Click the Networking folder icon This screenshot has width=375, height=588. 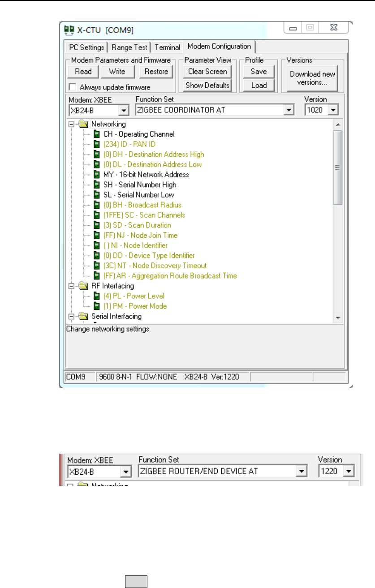83,124
